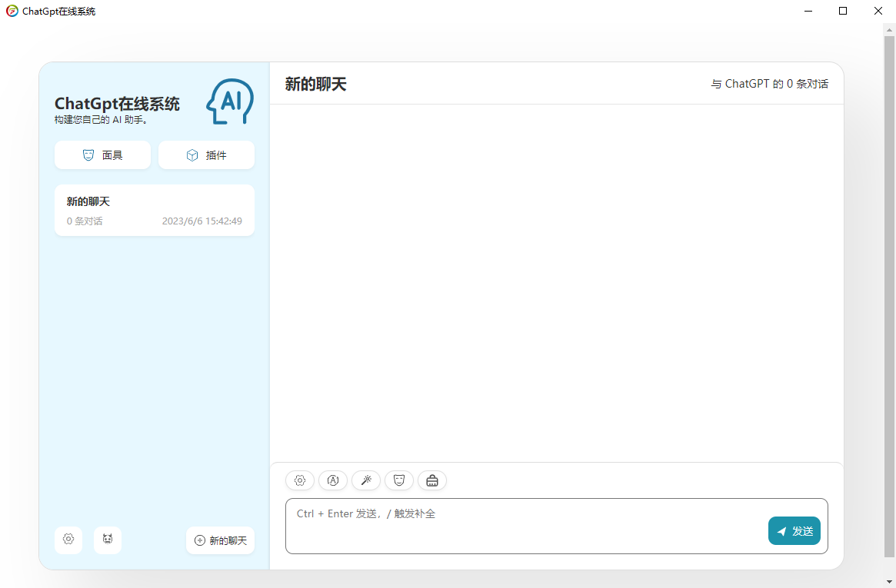Focus the message input text area

tap(557, 526)
